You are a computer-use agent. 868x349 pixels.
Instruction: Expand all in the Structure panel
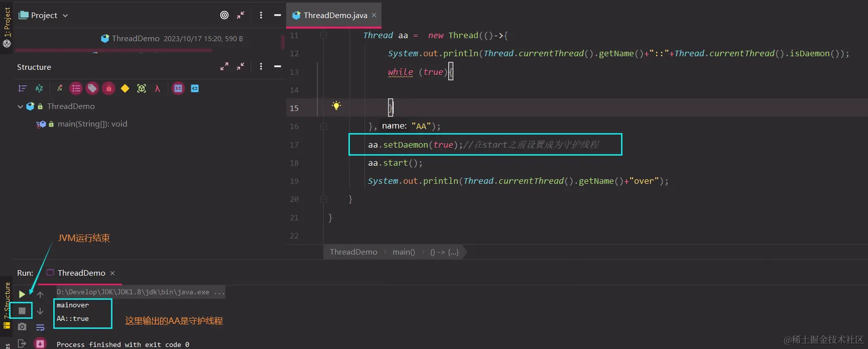[x=224, y=66]
